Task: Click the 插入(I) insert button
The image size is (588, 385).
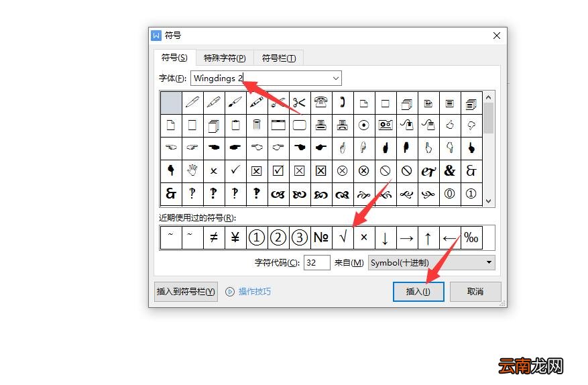Action: tap(418, 292)
